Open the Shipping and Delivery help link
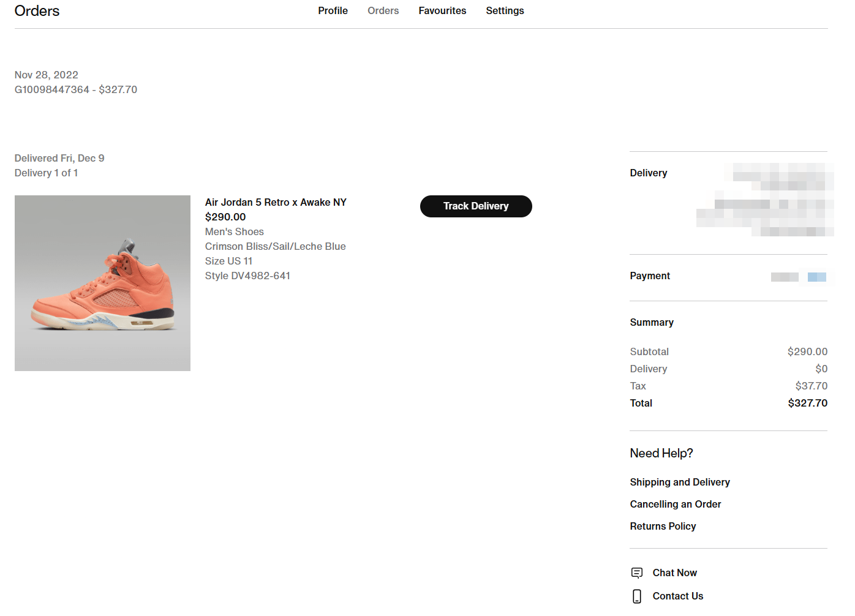The height and width of the screenshot is (616, 855). (680, 482)
